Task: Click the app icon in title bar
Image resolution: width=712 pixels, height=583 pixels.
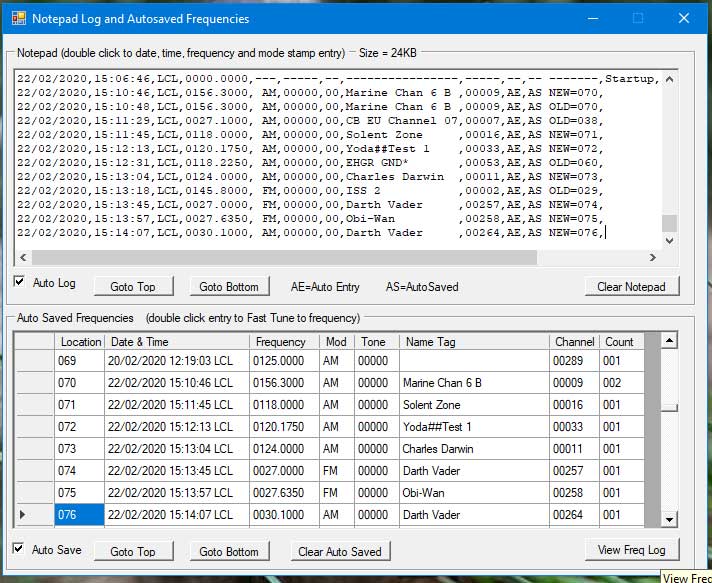Action: tap(19, 18)
